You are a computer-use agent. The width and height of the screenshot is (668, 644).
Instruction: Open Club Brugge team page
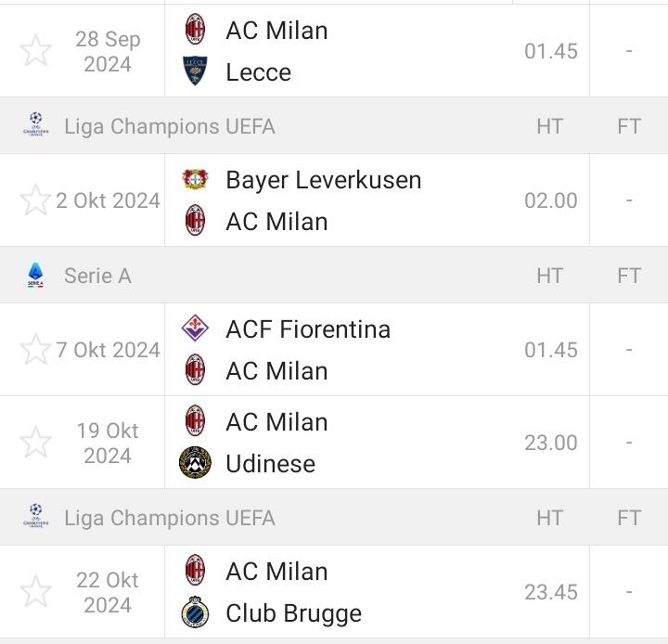click(293, 613)
